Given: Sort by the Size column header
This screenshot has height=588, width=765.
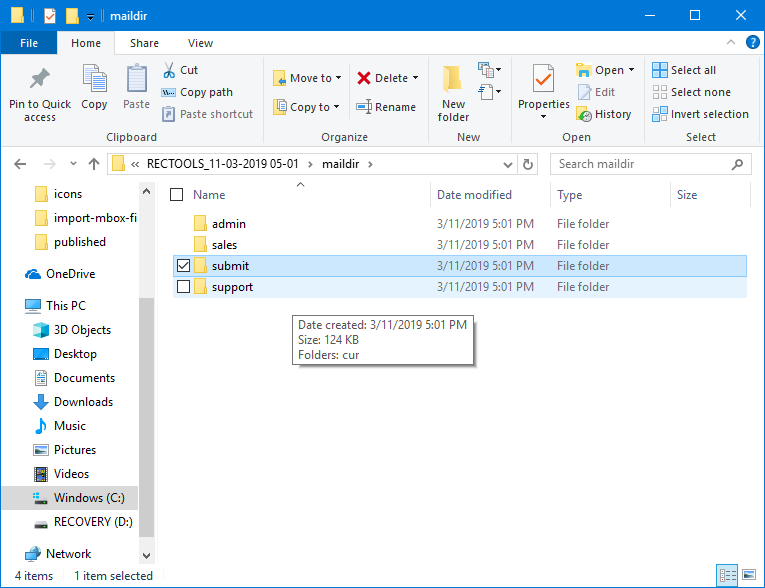Looking at the screenshot, I should [687, 195].
